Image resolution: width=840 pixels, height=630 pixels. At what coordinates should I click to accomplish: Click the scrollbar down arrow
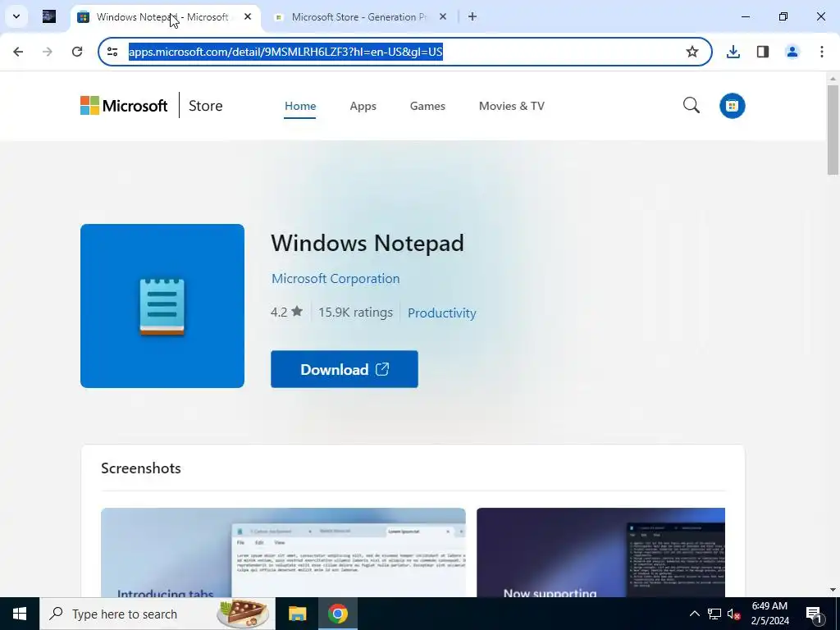[x=833, y=590]
